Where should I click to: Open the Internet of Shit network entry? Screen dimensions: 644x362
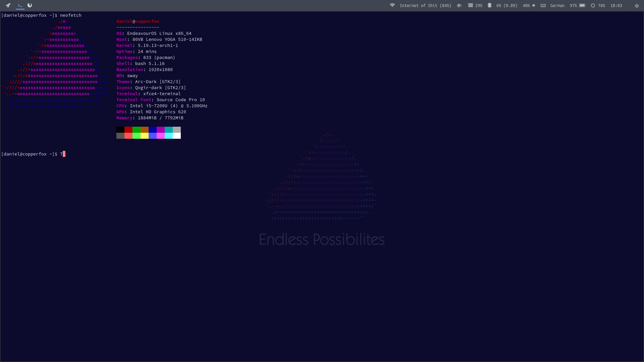click(425, 5)
